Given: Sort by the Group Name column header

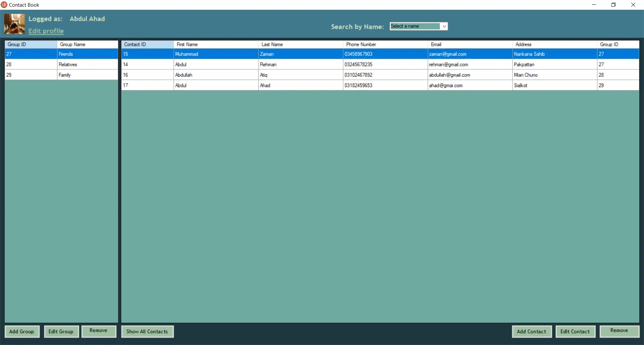Looking at the screenshot, I should coord(88,45).
